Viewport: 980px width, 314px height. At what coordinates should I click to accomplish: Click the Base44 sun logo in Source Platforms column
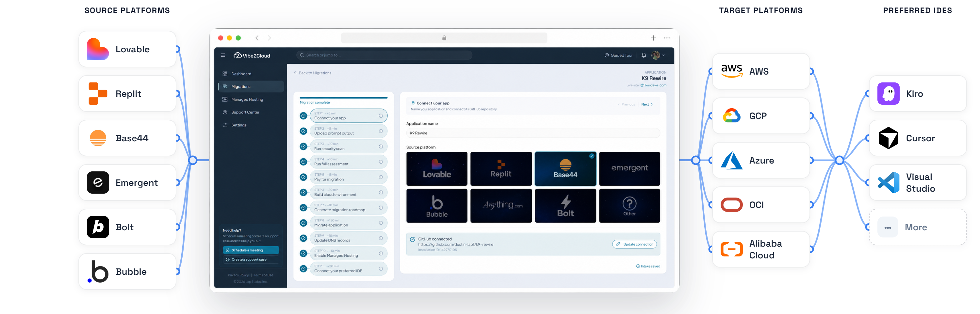coord(98,138)
